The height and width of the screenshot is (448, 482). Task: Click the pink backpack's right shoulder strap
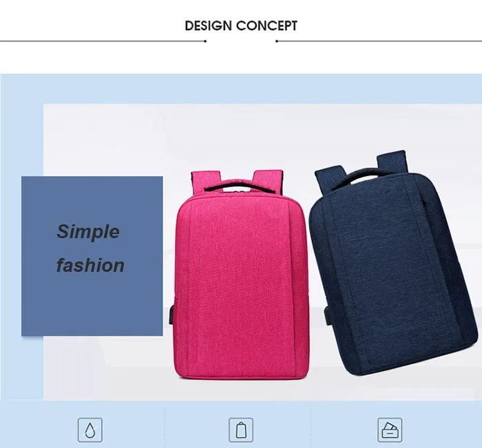(x=268, y=181)
